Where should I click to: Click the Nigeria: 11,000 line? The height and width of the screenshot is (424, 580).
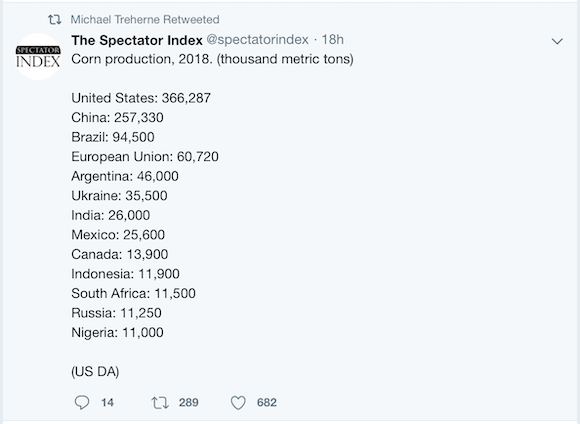click(x=117, y=332)
